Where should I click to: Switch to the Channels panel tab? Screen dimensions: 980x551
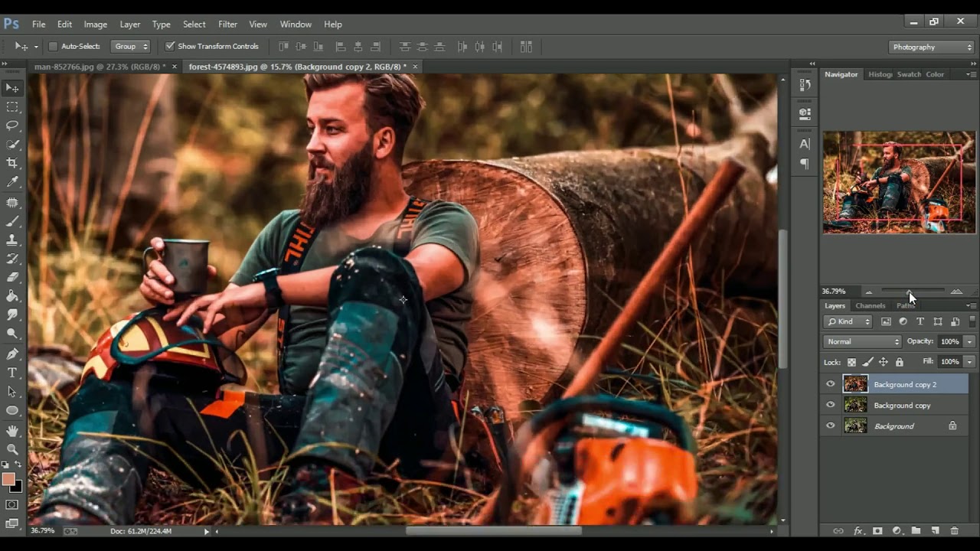pos(871,305)
